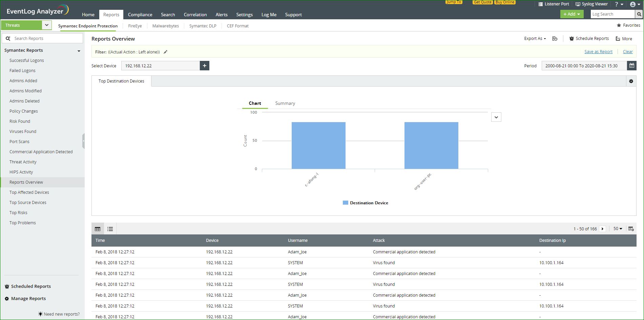Expand the Threats report group dropdown

(47, 25)
